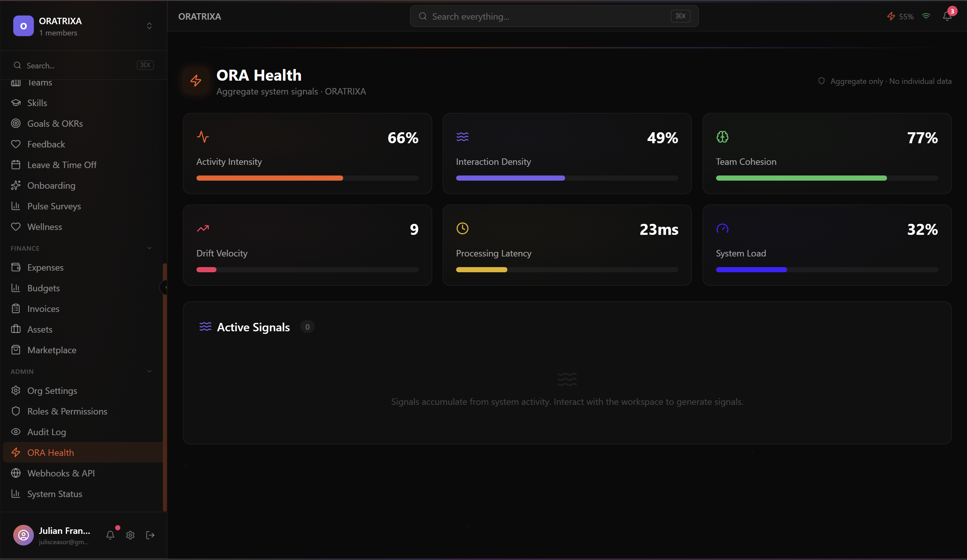The height and width of the screenshot is (560, 967).
Task: Open Pulse Surveys page
Action: (83, 206)
